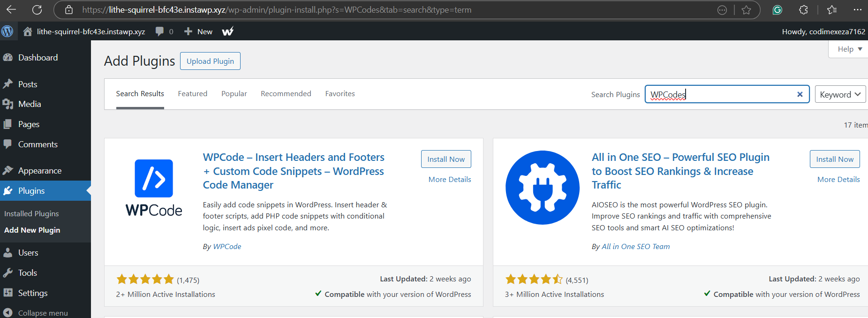This screenshot has width=868, height=318.
Task: Switch to Search Results tab
Action: [140, 94]
